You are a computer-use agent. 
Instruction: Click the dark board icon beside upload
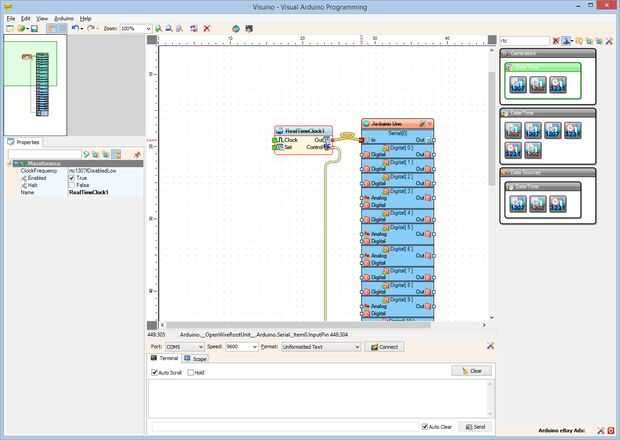click(249, 28)
